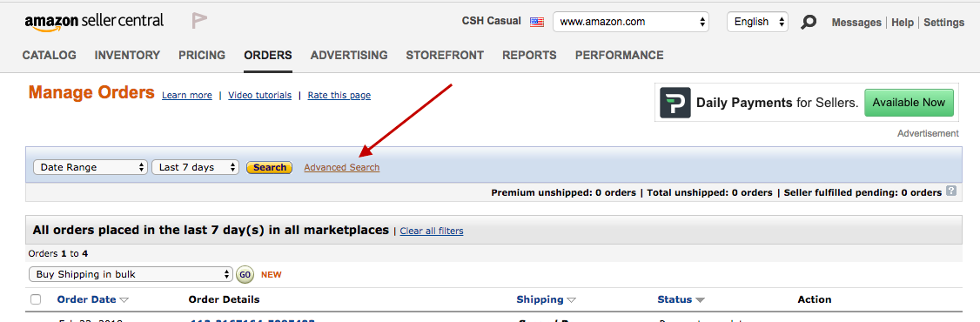Click the Daily Payments logo in advertisement
Screen dimensions: 980x322
tap(675, 103)
